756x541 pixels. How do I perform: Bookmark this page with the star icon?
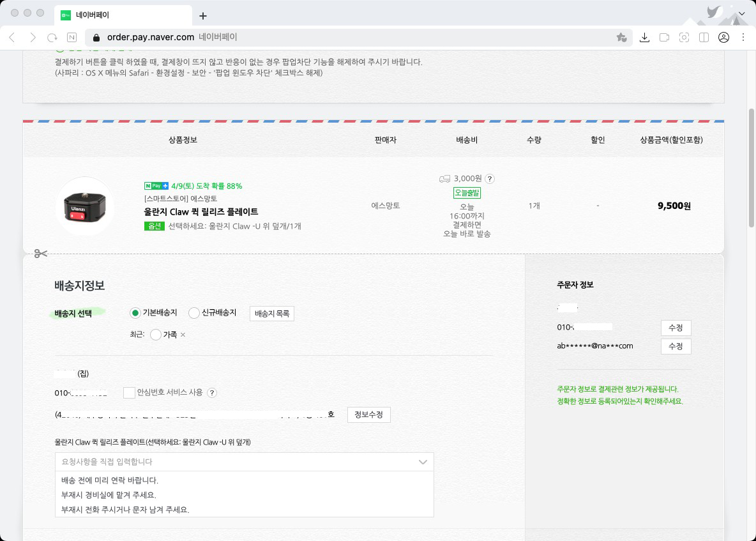tap(621, 37)
